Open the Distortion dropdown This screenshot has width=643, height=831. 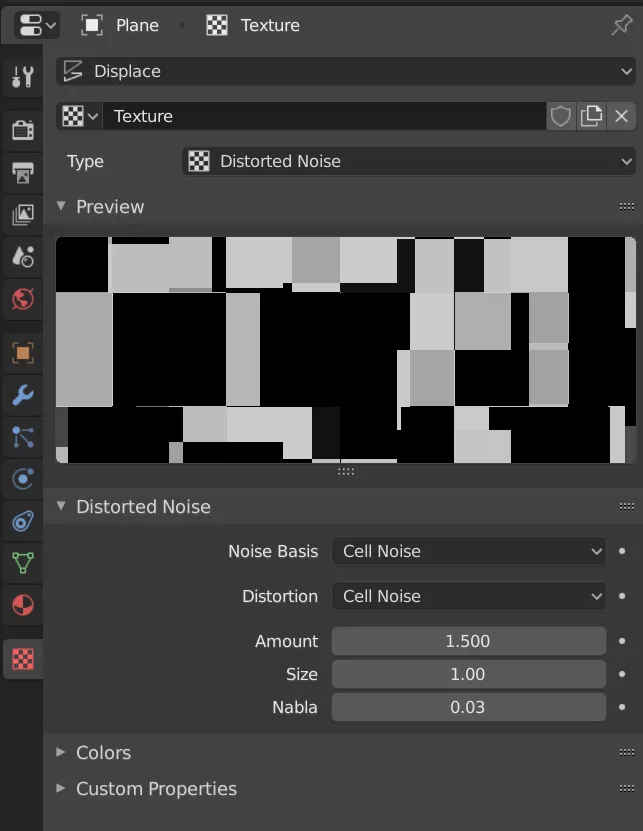(468, 596)
